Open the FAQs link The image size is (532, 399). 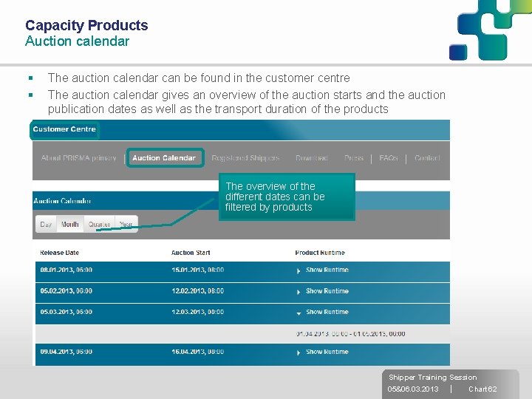[389, 158]
